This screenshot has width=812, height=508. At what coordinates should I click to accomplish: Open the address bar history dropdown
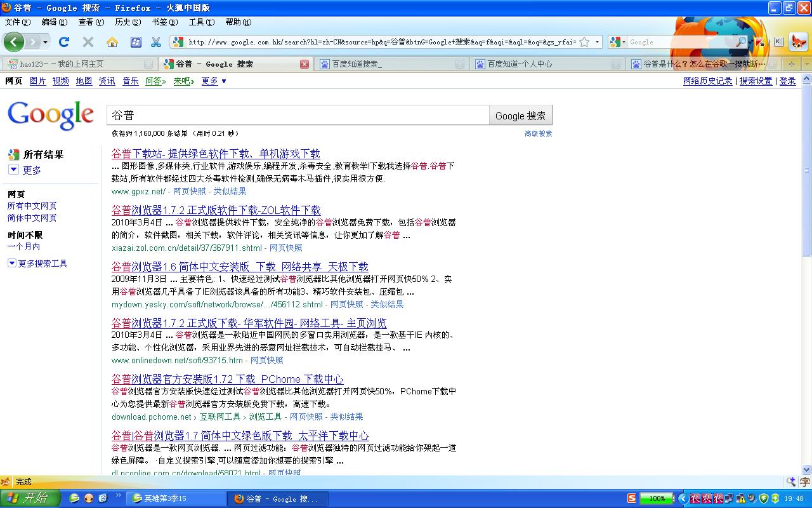click(x=598, y=42)
